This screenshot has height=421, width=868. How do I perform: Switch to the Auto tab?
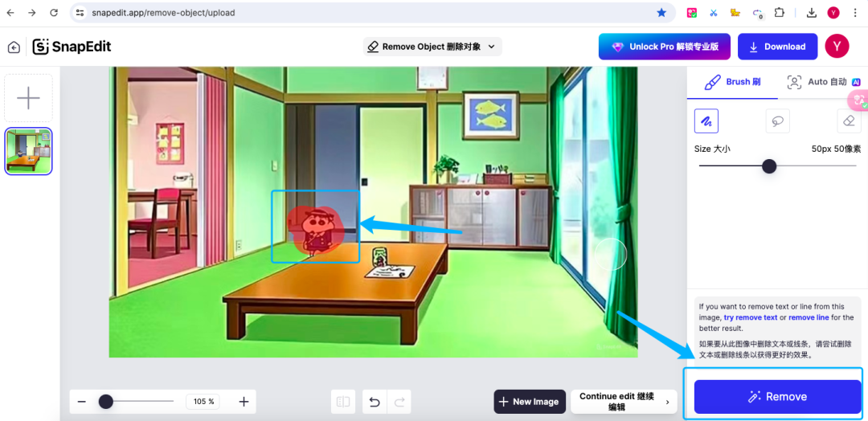click(x=823, y=82)
